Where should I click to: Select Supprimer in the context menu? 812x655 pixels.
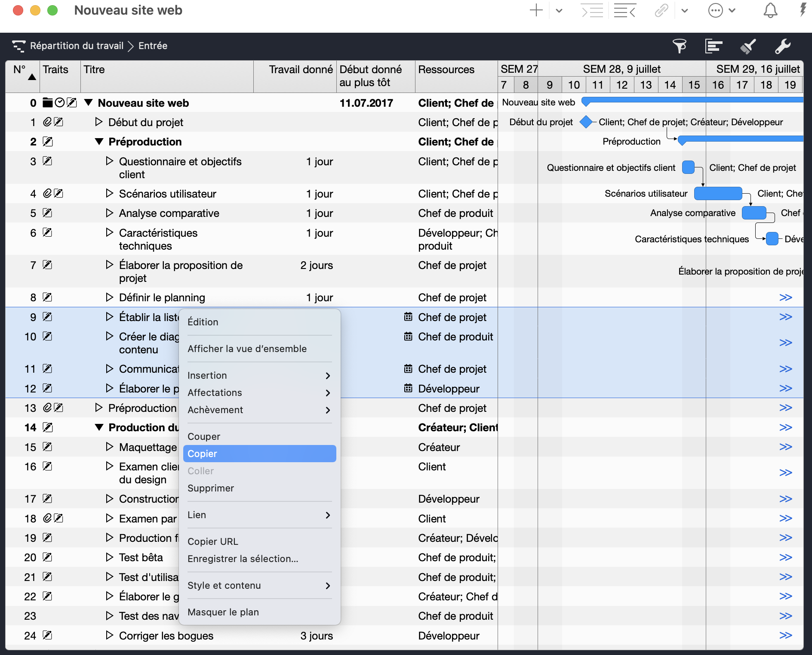coord(211,488)
